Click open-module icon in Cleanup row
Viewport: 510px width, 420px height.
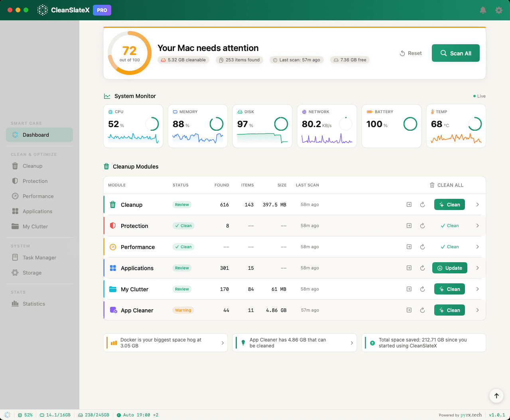[x=409, y=204]
